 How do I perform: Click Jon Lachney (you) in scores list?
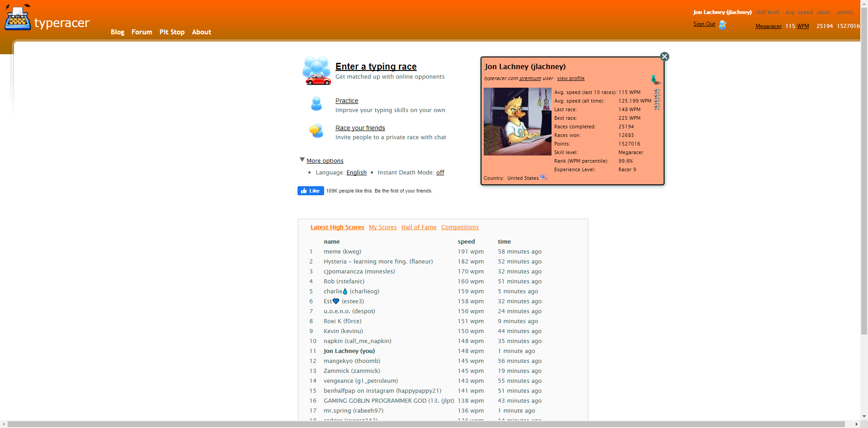click(x=349, y=351)
